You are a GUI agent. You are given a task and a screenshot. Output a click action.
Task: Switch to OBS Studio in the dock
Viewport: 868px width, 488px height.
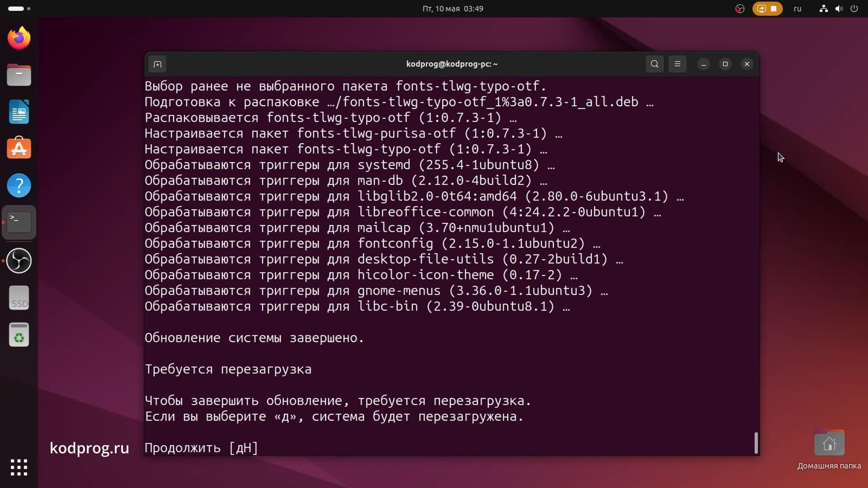19,261
